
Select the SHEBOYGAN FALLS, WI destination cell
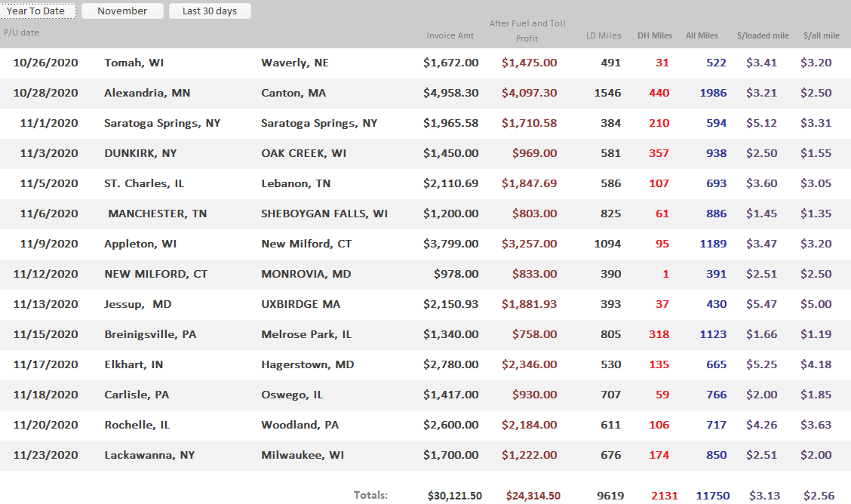pos(324,214)
